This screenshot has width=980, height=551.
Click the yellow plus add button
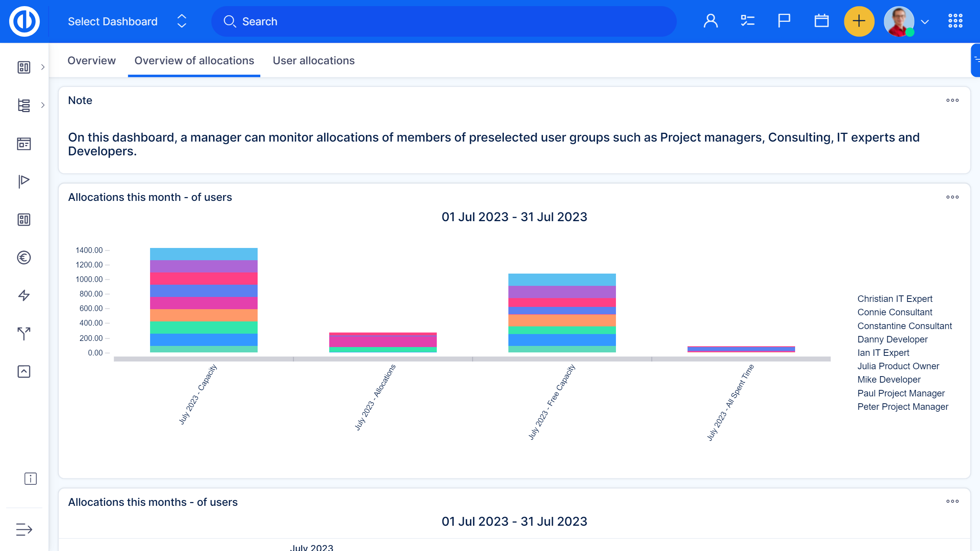tap(859, 21)
